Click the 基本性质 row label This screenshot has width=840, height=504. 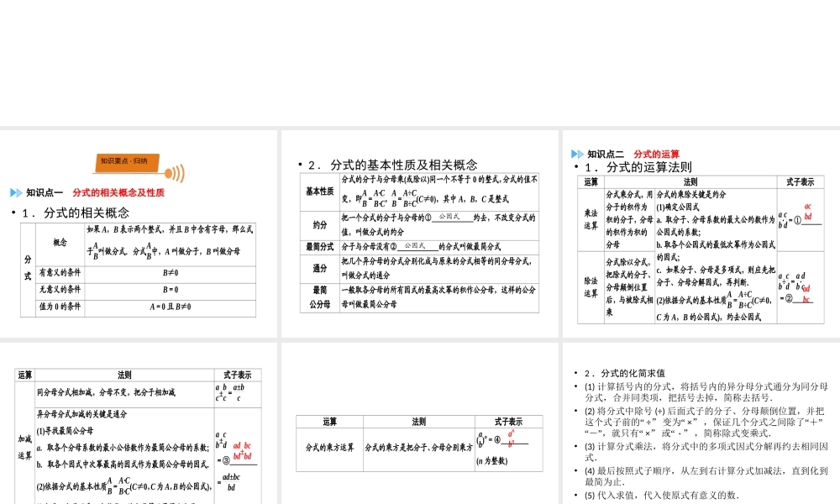320,192
